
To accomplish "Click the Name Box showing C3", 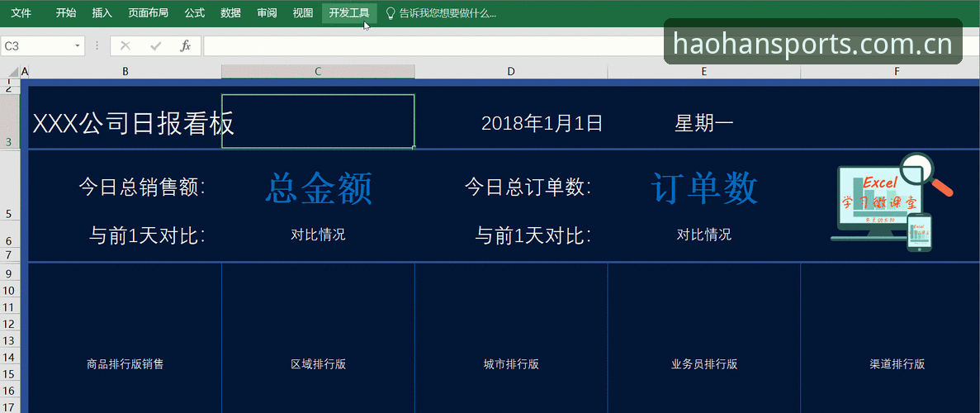I will 36,45.
